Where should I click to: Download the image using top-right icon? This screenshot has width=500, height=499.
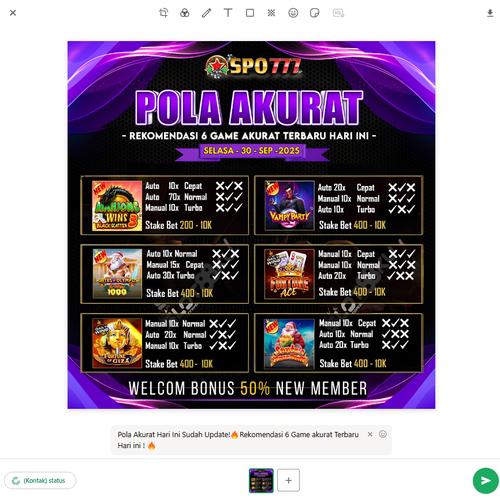pos(490,13)
